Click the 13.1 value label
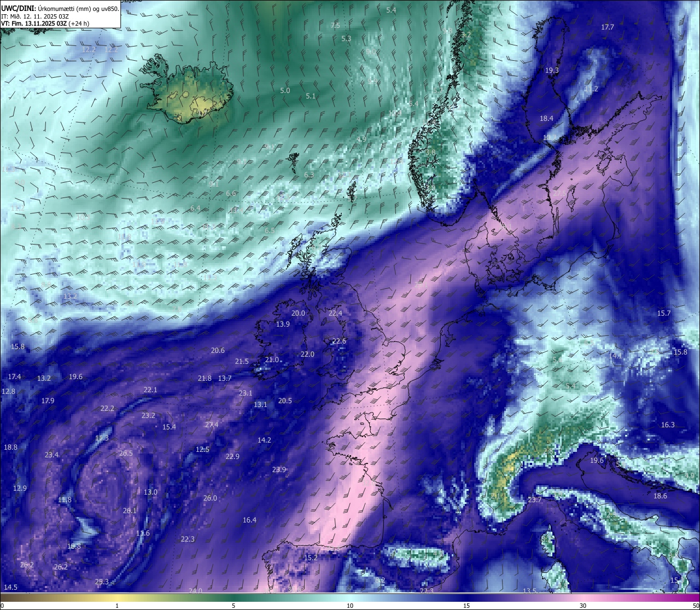 click(260, 404)
